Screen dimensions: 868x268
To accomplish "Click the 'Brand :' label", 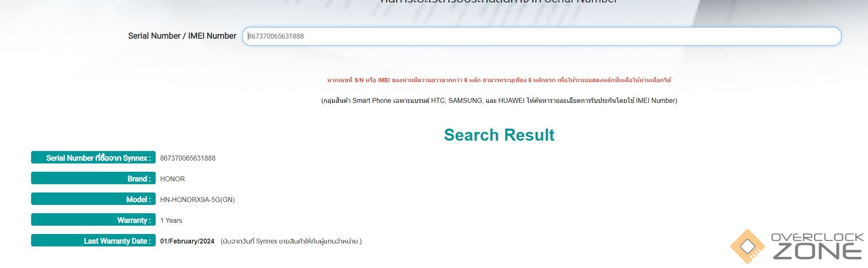I will tap(93, 178).
